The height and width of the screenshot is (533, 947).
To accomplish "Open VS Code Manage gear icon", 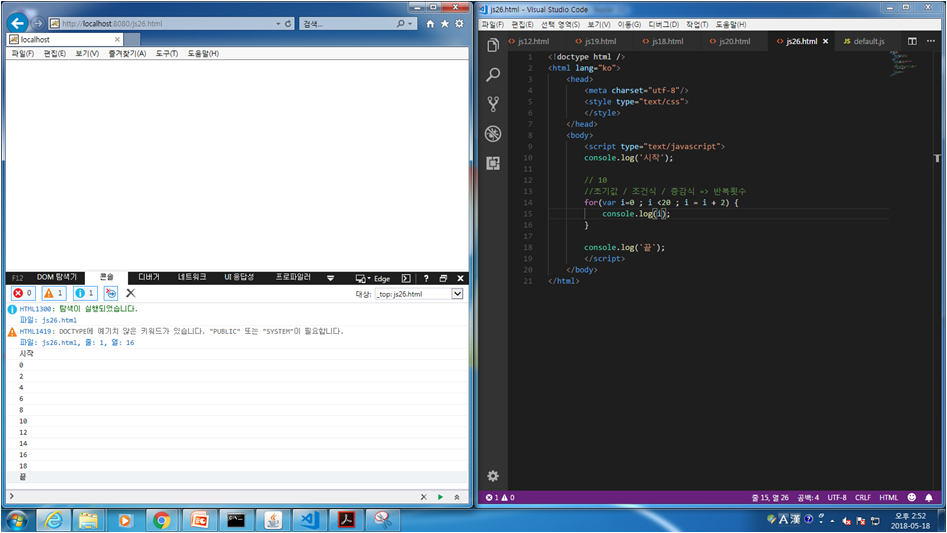I will [493, 476].
